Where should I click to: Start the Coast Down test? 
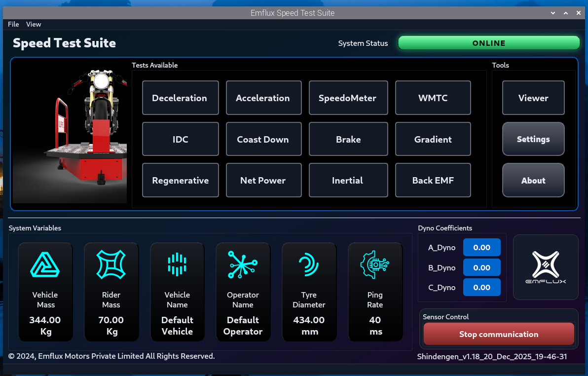click(263, 139)
